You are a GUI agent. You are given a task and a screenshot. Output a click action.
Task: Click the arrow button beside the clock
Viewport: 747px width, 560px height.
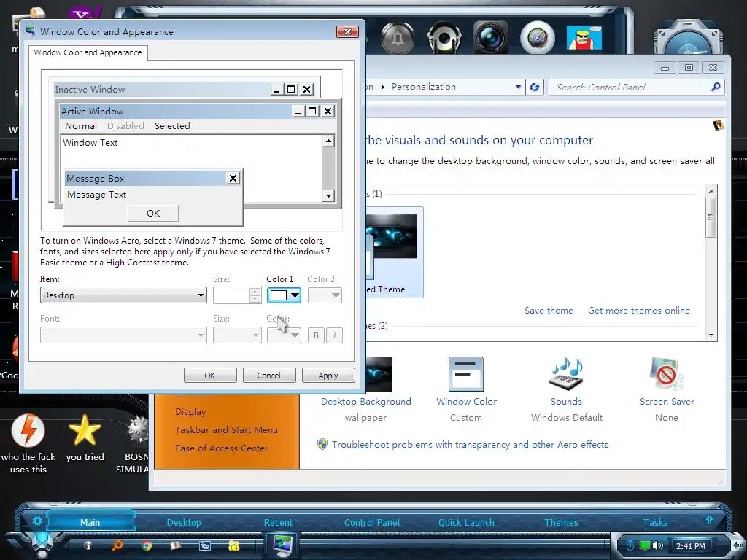pyautogui.click(x=738, y=545)
